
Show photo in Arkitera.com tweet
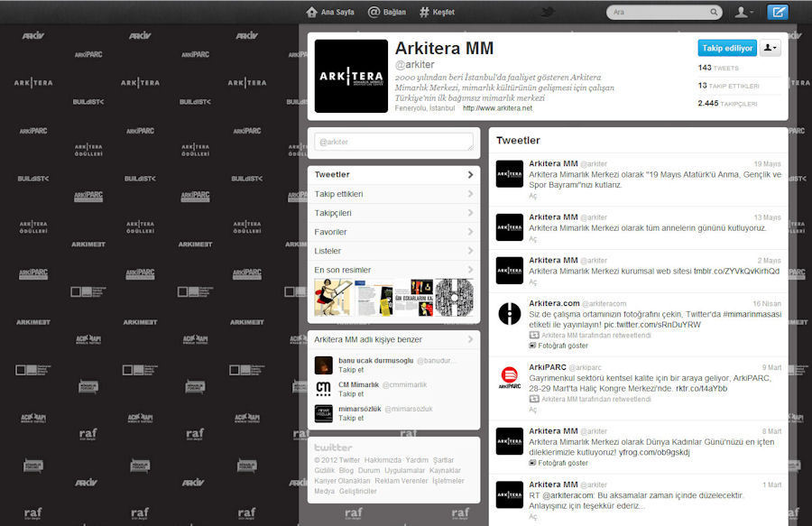[558, 346]
